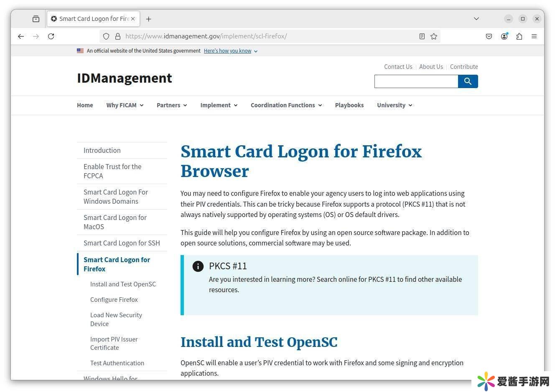Click the browser reload page icon
The height and width of the screenshot is (392, 555).
coord(51,36)
